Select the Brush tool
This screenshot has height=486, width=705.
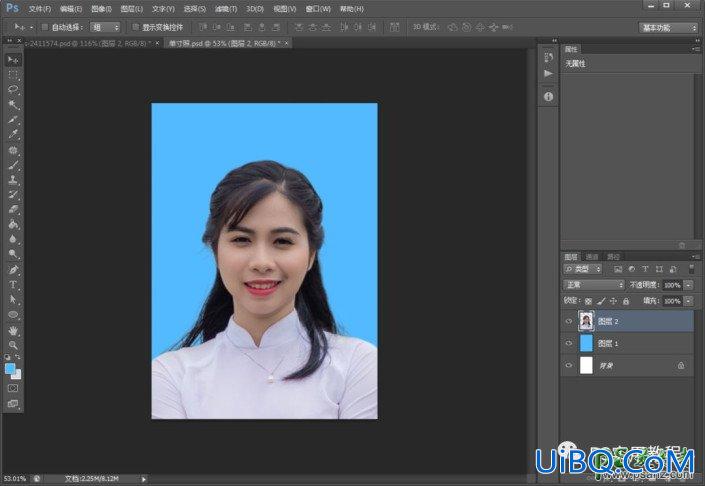[13, 165]
